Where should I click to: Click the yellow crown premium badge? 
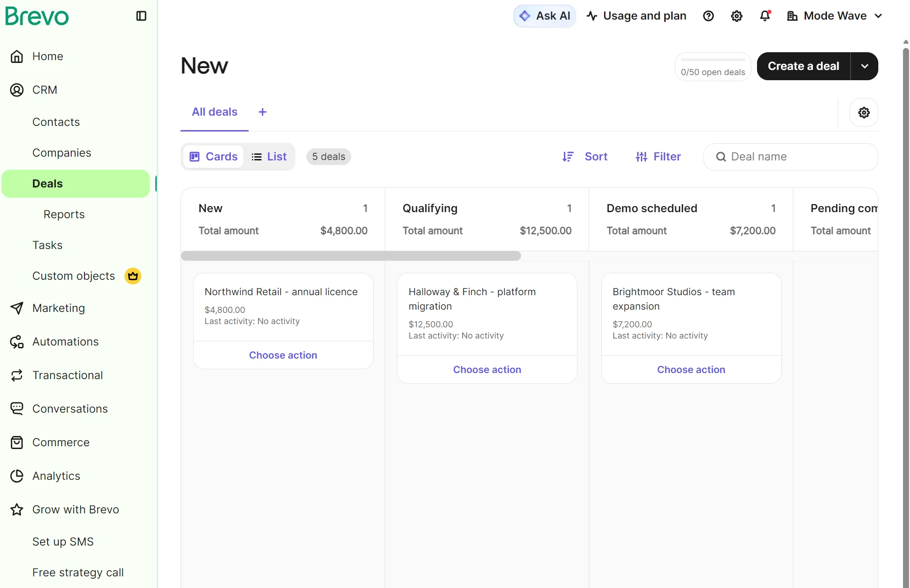(133, 276)
